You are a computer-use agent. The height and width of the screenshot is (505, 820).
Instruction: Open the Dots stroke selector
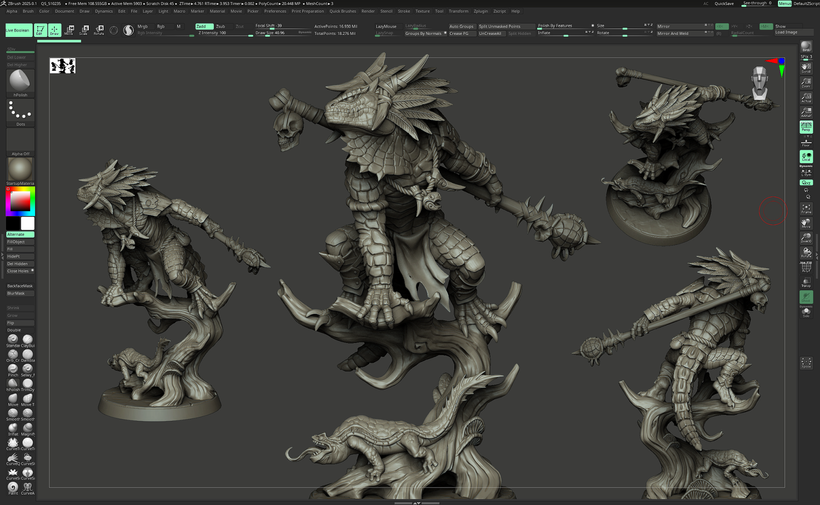pyautogui.click(x=20, y=112)
